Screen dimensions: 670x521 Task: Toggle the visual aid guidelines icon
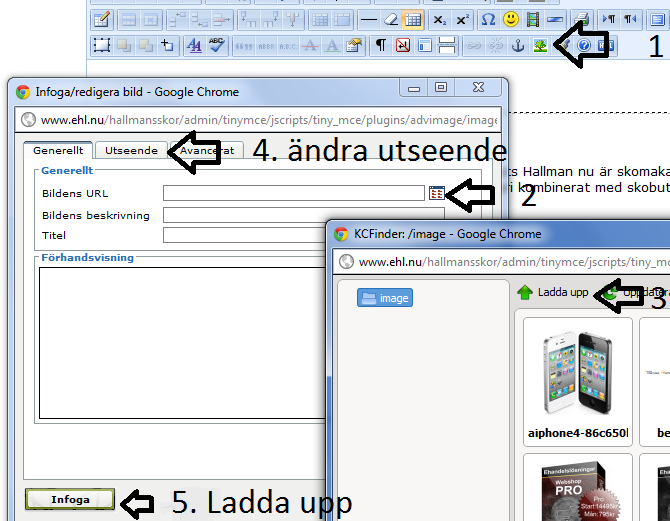point(413,20)
